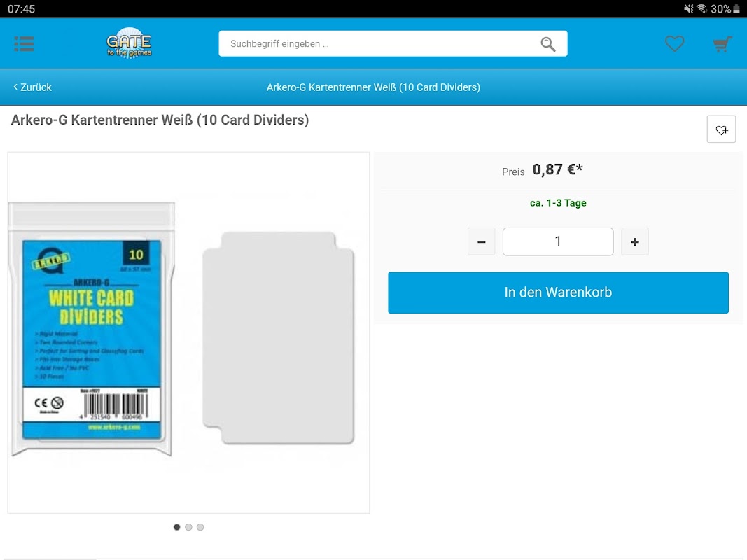Viewport: 747px width, 560px height.
Task: Increase quantity with the plus button
Action: coord(634,241)
